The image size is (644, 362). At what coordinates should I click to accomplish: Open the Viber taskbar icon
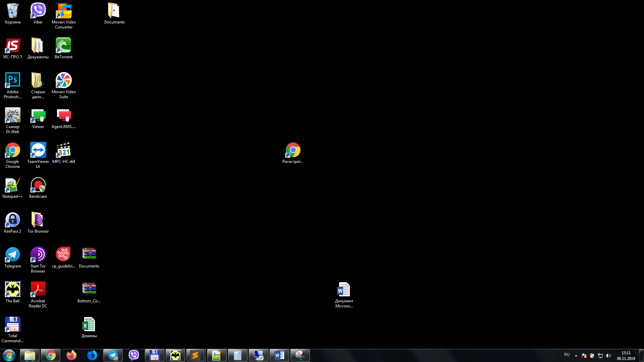(134, 355)
